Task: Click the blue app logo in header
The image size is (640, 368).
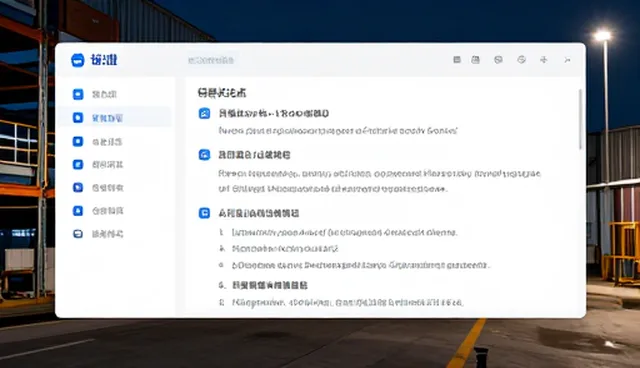Action: click(x=78, y=60)
